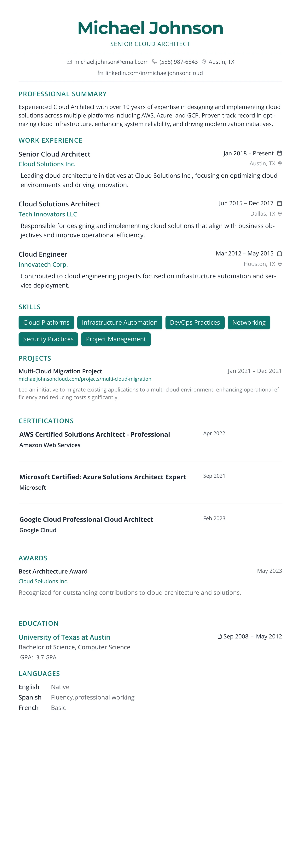
Task: Click the michael.johnson@email.com address
Action: click(111, 62)
